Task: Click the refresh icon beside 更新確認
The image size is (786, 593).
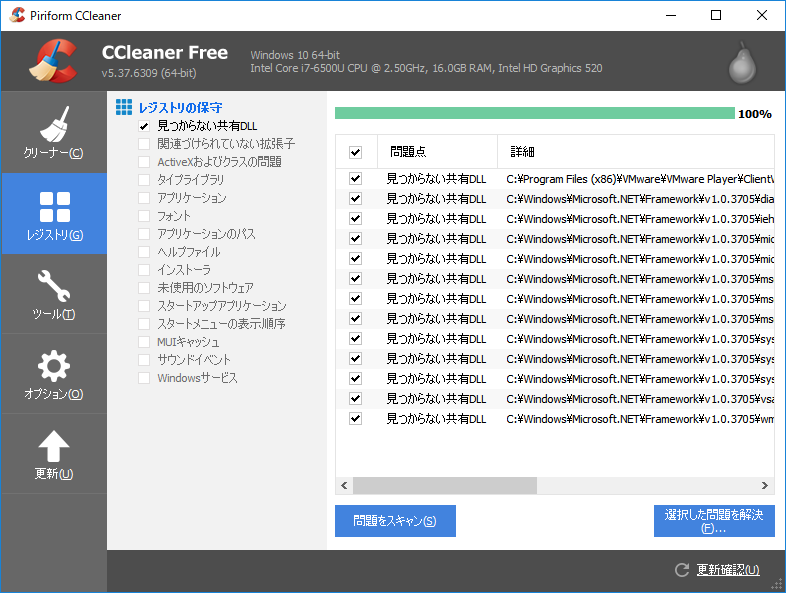Action: pos(682,570)
